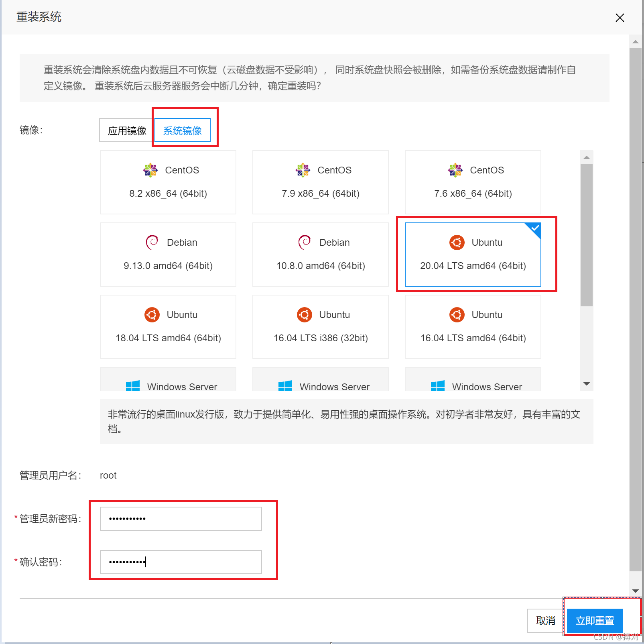Viewport: 644px width, 644px height.
Task: Click the dialog scroll-up arrow
Action: coord(636,41)
